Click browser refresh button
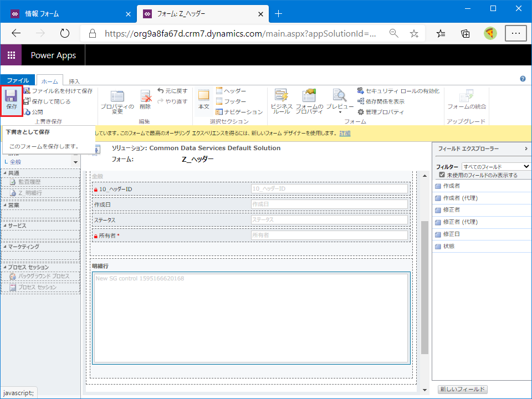The width and height of the screenshot is (532, 399). coord(64,33)
